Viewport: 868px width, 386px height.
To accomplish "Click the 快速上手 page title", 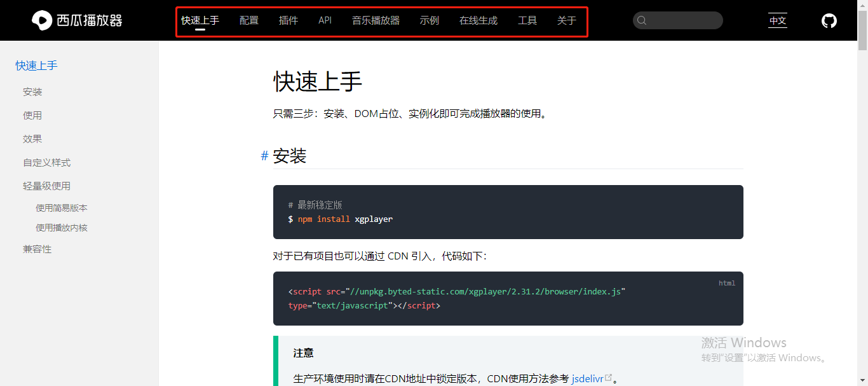I will click(318, 81).
